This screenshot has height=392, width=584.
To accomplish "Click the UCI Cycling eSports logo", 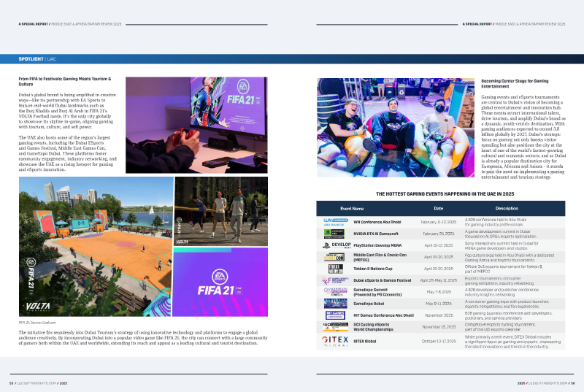I will (336, 327).
